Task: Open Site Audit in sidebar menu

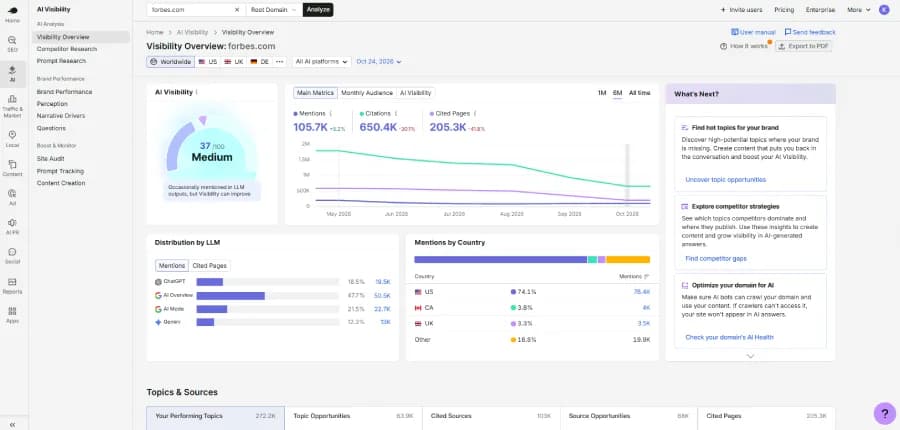Action: 51,158
